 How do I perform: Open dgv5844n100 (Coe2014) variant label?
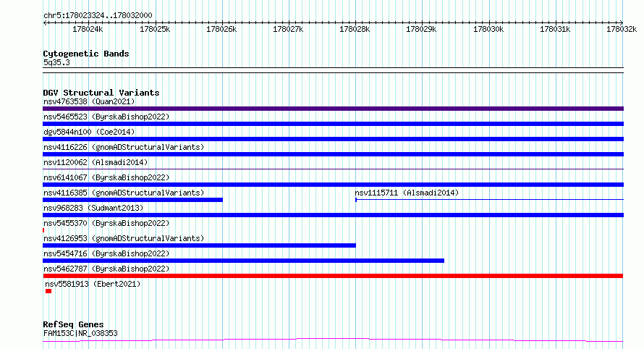[89, 132]
